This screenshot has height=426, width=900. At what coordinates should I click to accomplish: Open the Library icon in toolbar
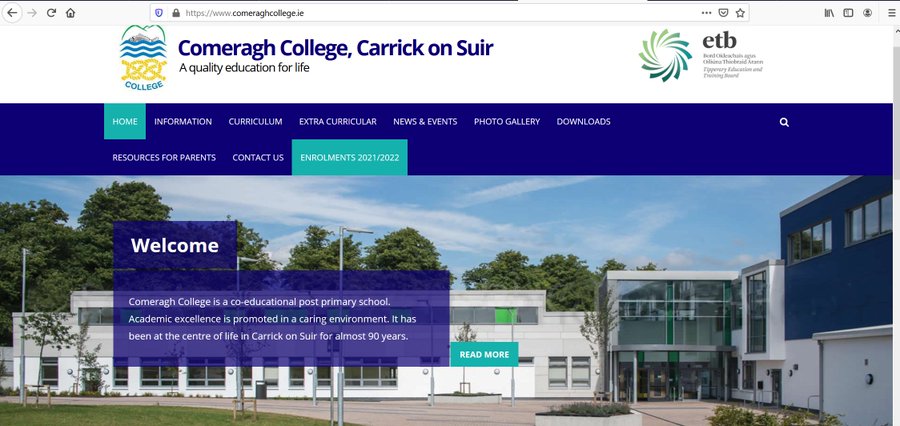tap(829, 13)
